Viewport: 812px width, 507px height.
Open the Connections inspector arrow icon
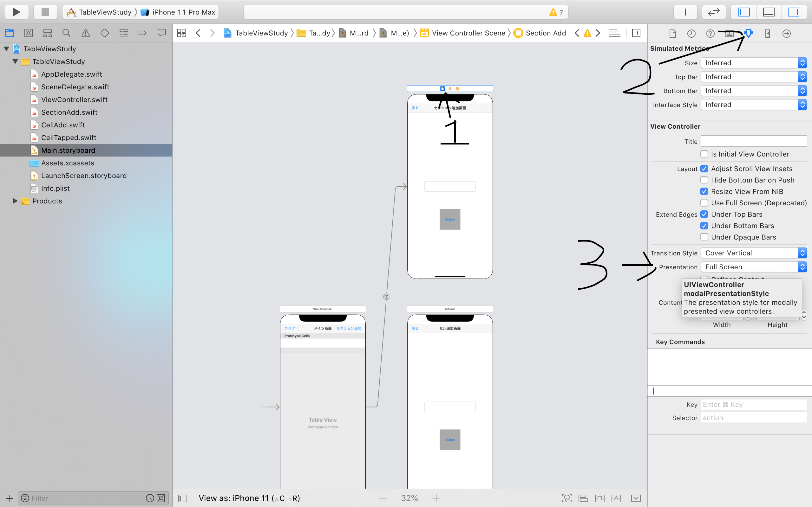click(786, 34)
